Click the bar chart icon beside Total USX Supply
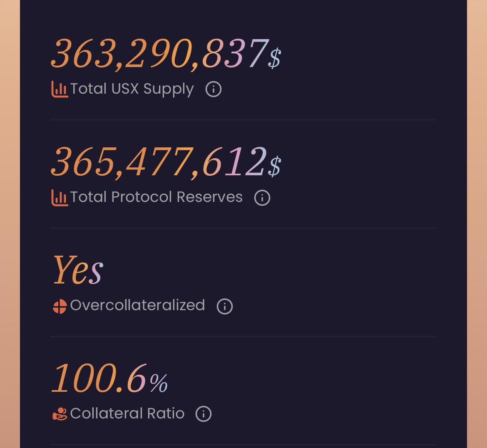The height and width of the screenshot is (448, 487). (60, 89)
